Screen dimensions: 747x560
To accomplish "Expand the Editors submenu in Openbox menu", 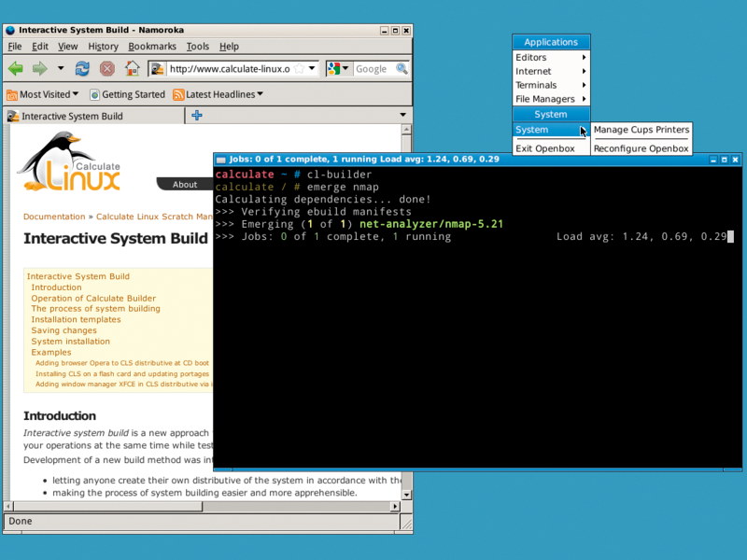I will click(x=551, y=57).
